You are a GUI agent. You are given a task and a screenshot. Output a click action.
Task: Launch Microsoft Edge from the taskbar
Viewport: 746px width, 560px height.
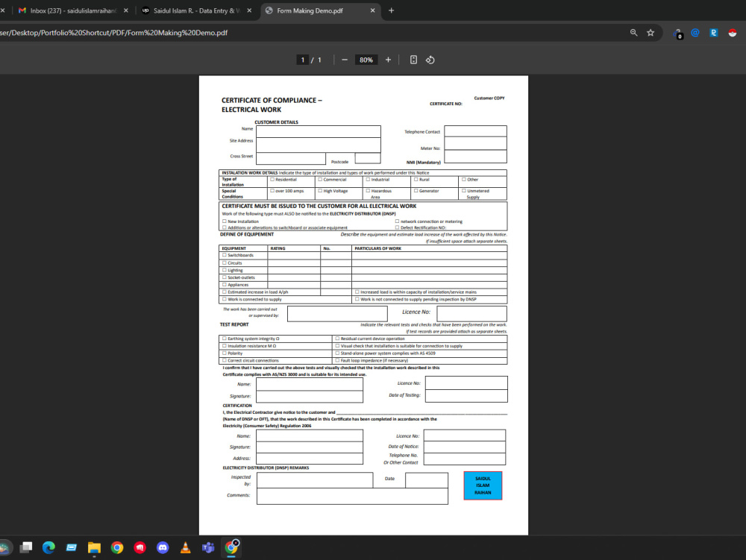[48, 547]
